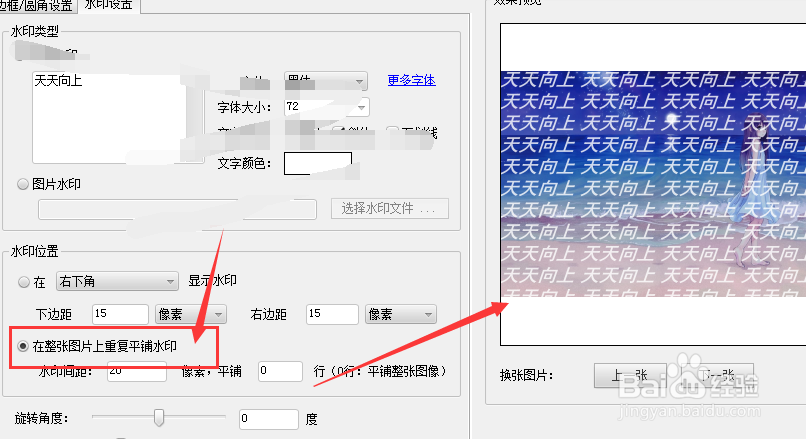Expand the font name dropdown
The width and height of the screenshot is (806, 439).
tap(325, 81)
